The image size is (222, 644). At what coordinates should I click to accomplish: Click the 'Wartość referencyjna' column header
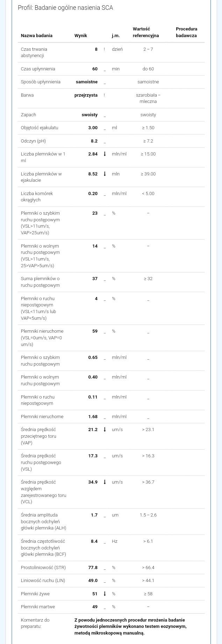click(x=146, y=32)
